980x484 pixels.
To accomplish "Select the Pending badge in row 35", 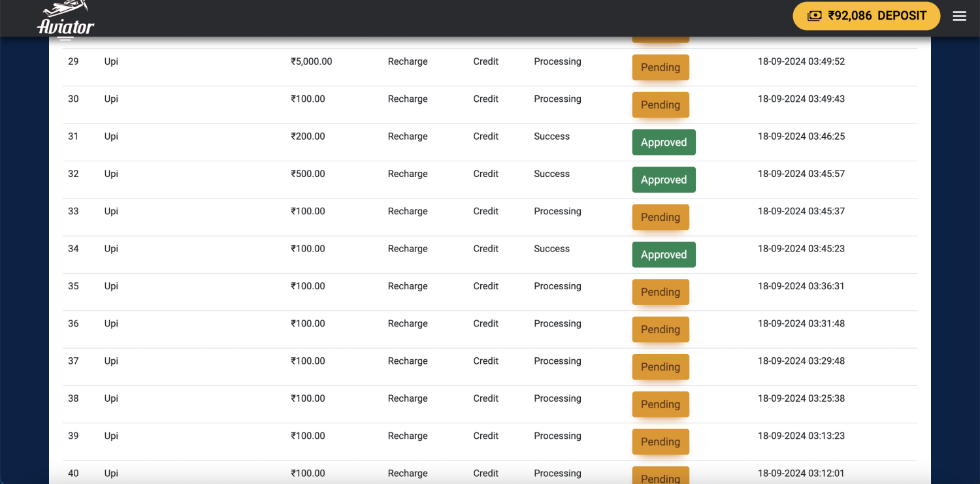I will coord(660,293).
